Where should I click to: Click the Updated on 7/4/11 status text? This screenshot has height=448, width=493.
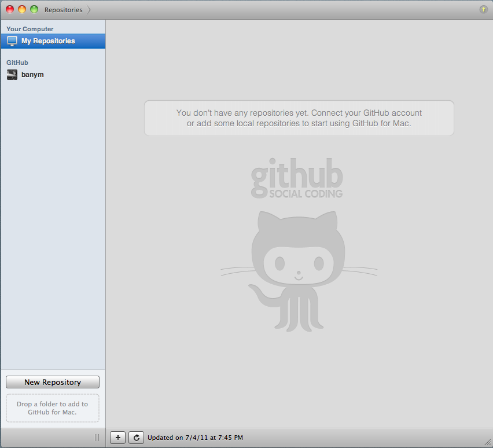pos(195,438)
